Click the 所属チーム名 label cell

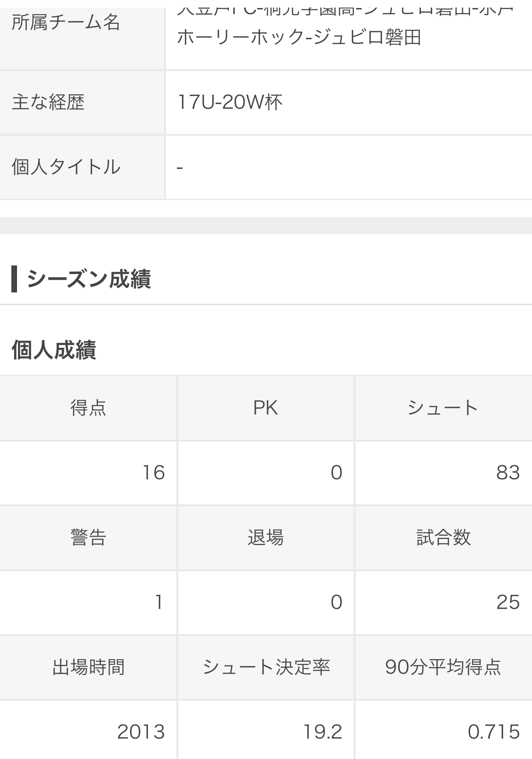coord(66,23)
